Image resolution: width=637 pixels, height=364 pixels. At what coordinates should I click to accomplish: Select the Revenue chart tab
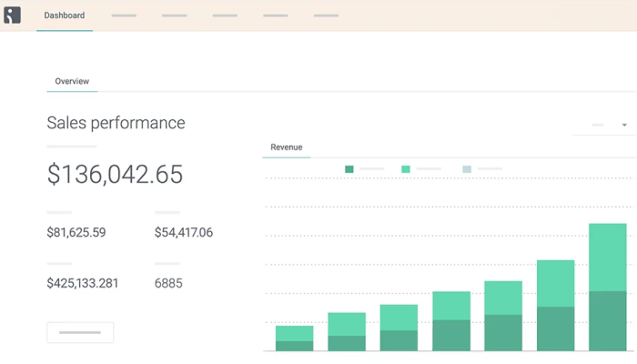point(287,147)
